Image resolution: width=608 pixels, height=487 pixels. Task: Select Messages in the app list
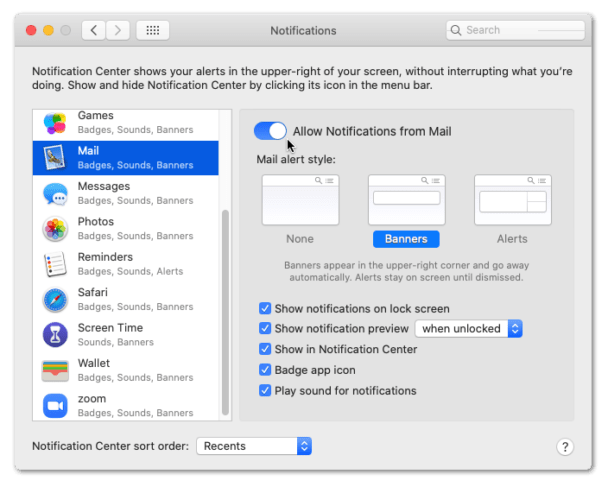126,193
